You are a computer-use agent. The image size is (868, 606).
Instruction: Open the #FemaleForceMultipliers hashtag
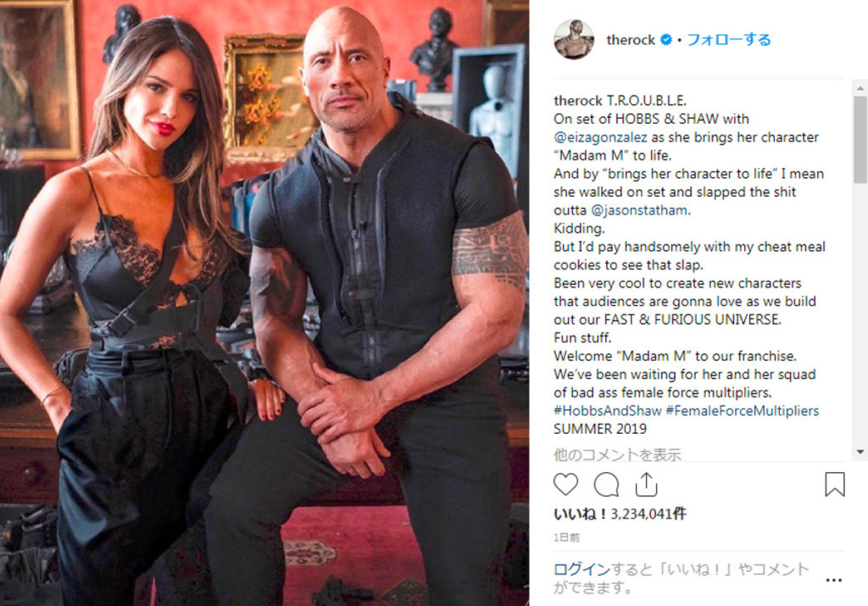(x=743, y=411)
